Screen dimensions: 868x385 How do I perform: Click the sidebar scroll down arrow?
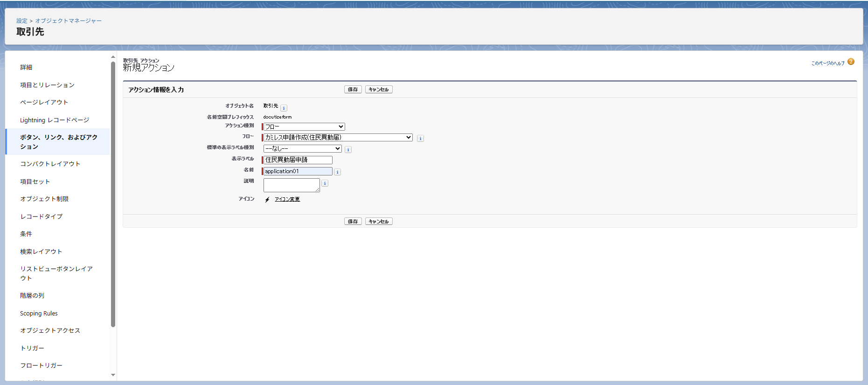(x=113, y=375)
